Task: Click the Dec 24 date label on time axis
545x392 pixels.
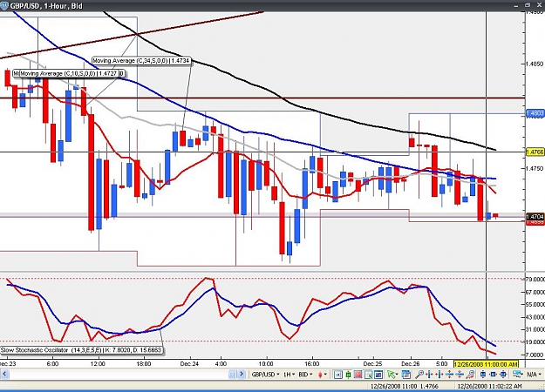Action: [190, 364]
